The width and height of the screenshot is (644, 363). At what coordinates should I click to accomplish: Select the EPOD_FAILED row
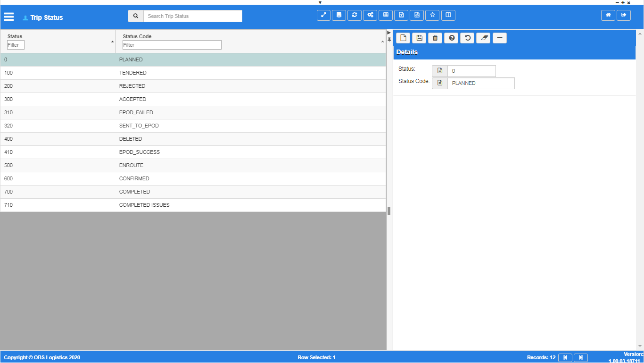click(x=193, y=112)
